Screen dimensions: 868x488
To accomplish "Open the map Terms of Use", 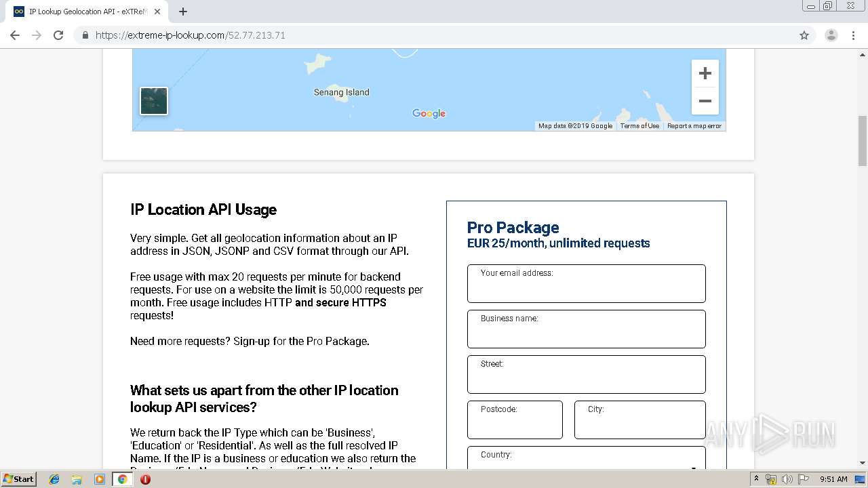I will click(x=639, y=126).
